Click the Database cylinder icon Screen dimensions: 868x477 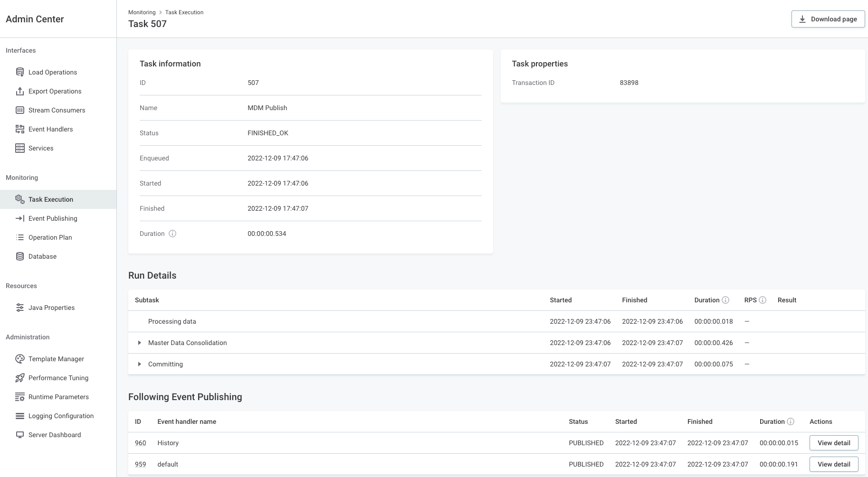tap(19, 256)
